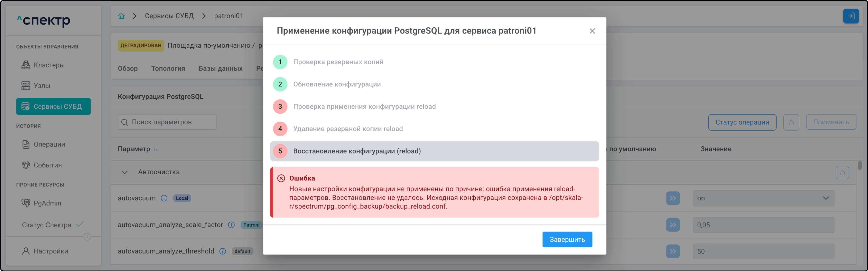Sort the table by Параметр column
Image resolution: width=868 pixels, height=271 pixels.
156,149
